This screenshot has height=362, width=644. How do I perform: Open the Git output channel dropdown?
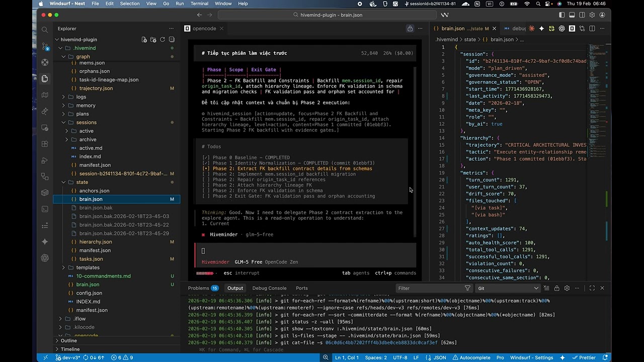pos(508,288)
